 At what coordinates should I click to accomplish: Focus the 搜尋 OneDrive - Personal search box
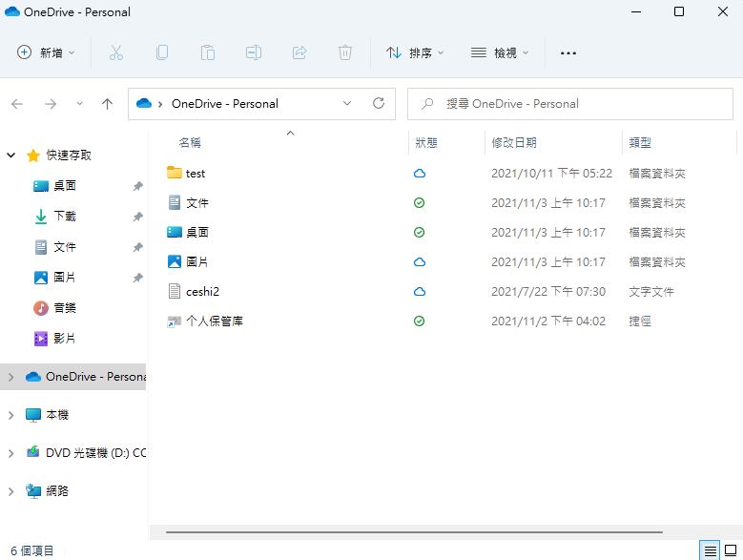(570, 104)
